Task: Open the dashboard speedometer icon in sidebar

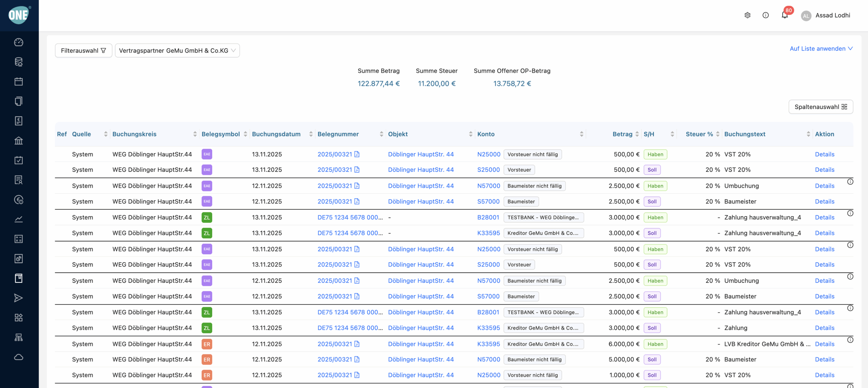Action: coord(19,42)
